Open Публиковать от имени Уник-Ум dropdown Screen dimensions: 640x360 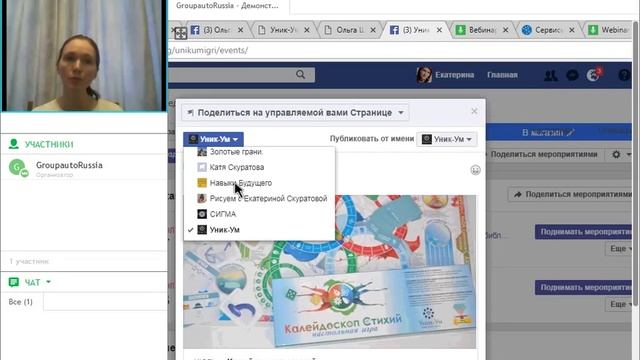[x=447, y=139]
